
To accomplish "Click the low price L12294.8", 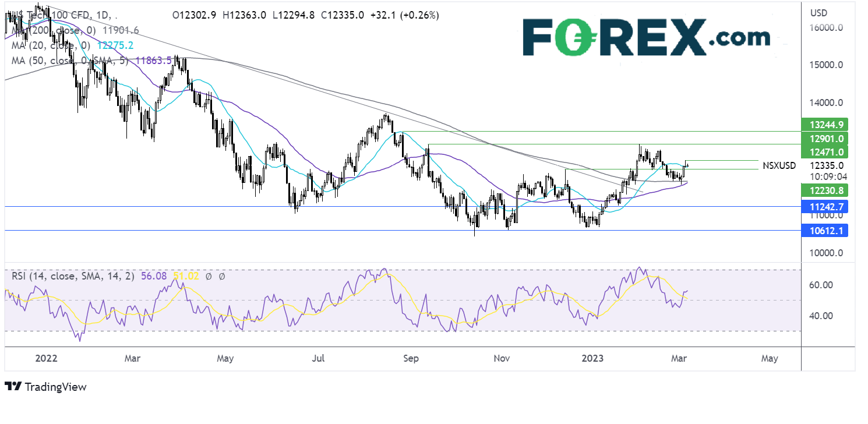I will point(293,16).
